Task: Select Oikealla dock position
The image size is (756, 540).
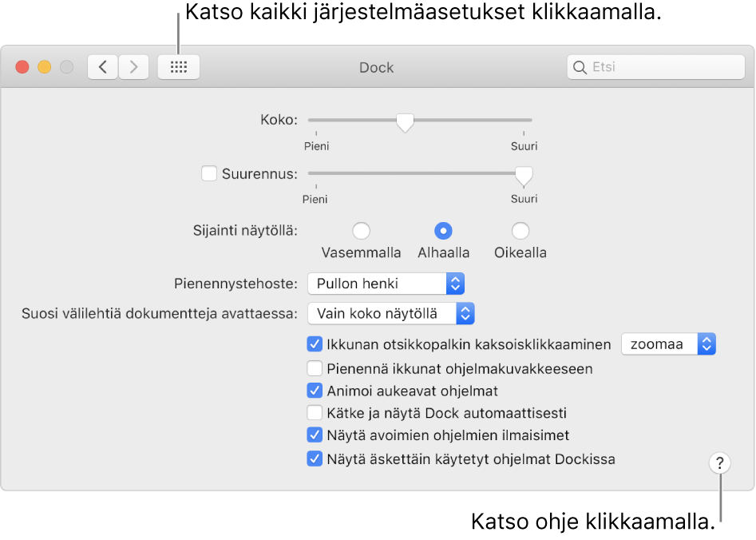Action: pos(520,231)
